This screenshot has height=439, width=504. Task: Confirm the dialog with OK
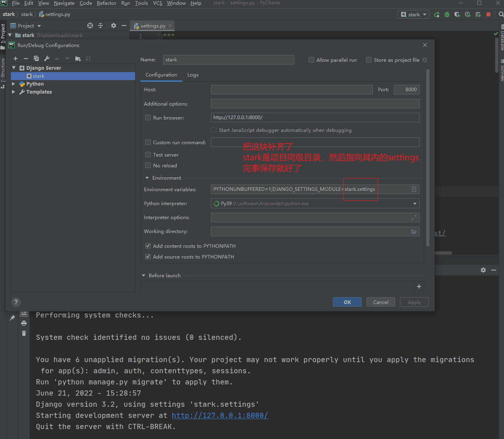click(347, 302)
